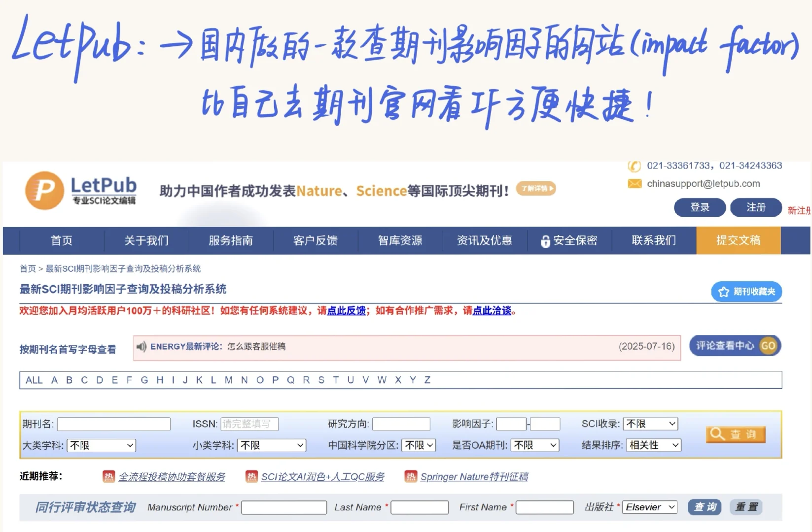Open the Springer Nature特刊征稿 link

[x=474, y=476]
